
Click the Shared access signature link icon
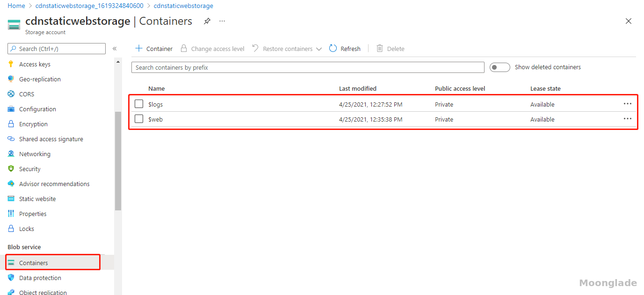click(11, 139)
